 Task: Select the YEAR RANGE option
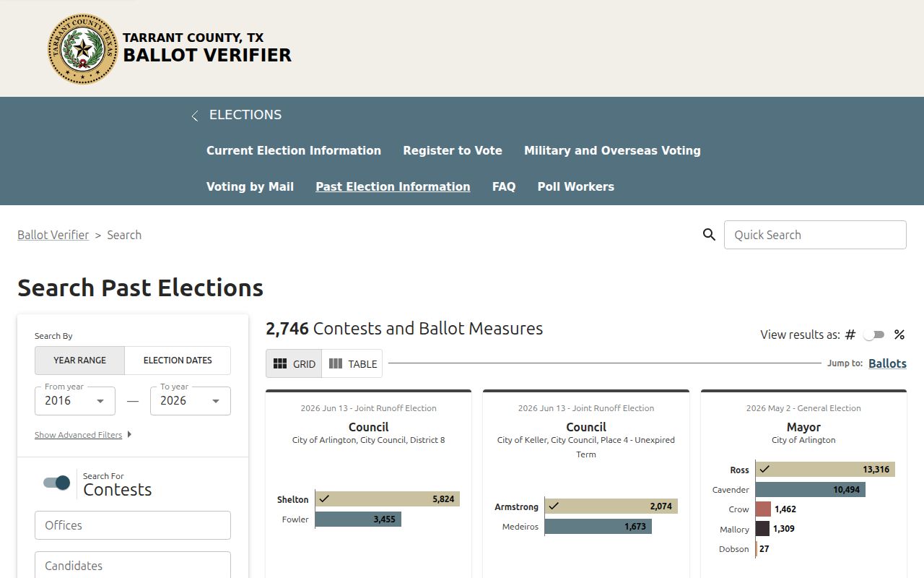click(x=79, y=361)
